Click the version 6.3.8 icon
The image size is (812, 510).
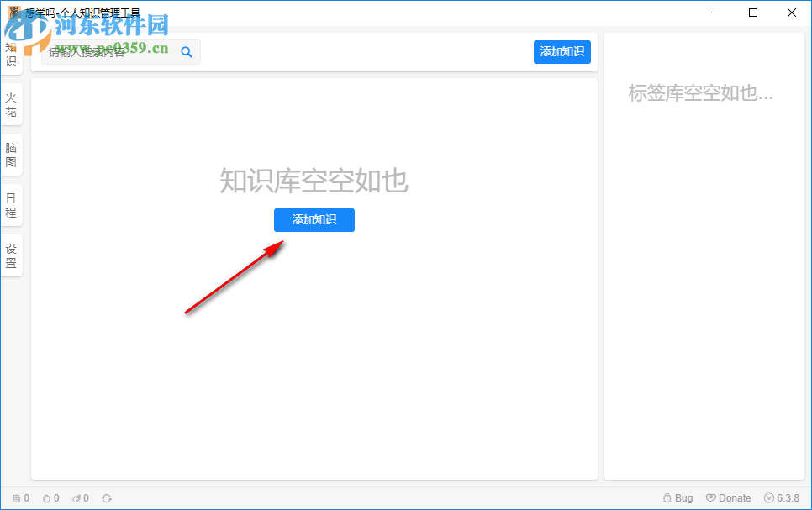tap(769, 497)
